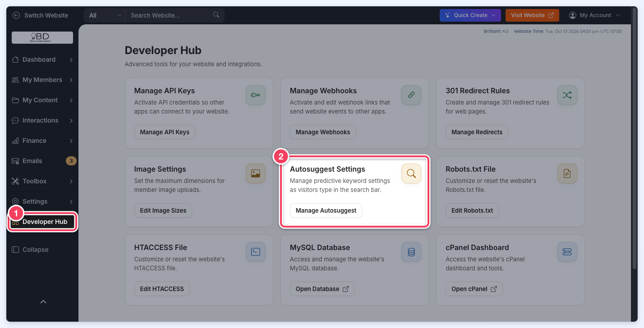Click the Edit HTACCESS button

coord(162,289)
